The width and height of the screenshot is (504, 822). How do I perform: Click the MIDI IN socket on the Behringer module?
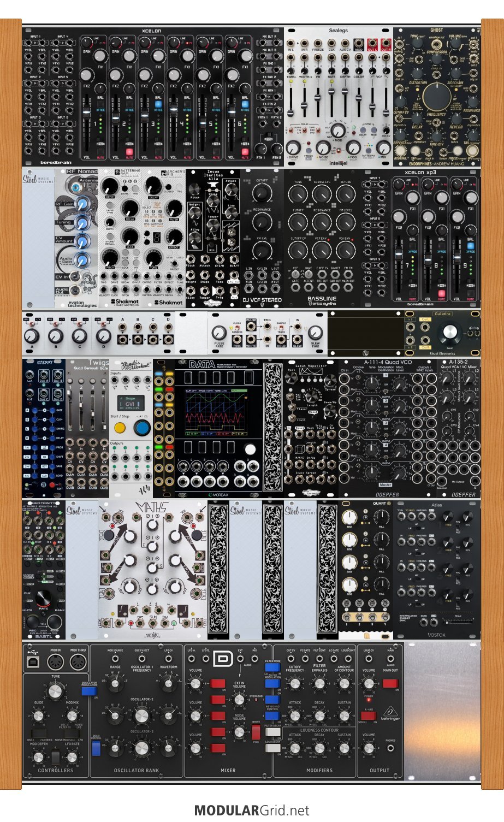pos(56,663)
